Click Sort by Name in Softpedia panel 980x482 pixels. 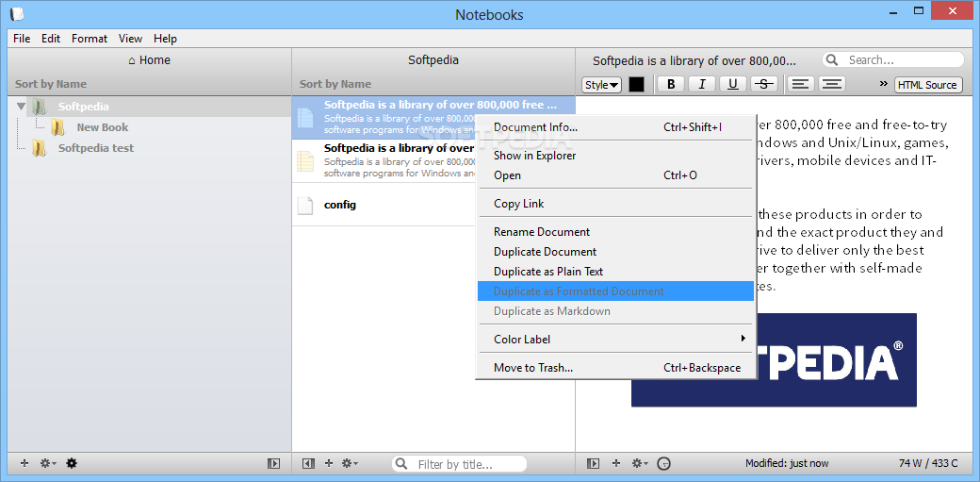335,84
